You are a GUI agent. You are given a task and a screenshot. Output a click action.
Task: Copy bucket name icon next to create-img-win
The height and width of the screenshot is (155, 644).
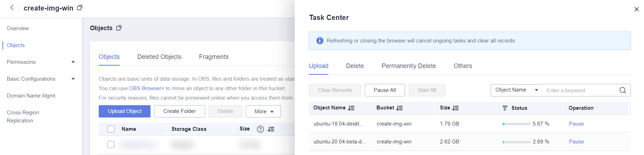(80, 8)
